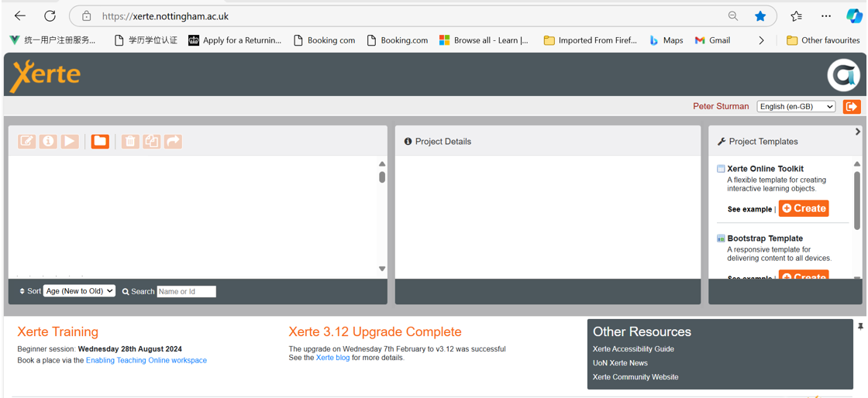Click the Edit project icon
The width and height of the screenshot is (868, 398).
(x=26, y=142)
